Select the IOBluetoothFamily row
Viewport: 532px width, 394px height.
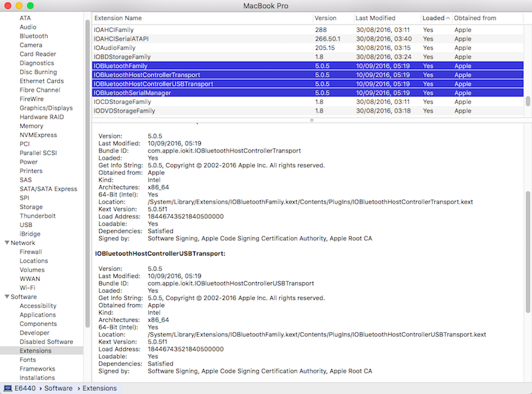coord(199,66)
